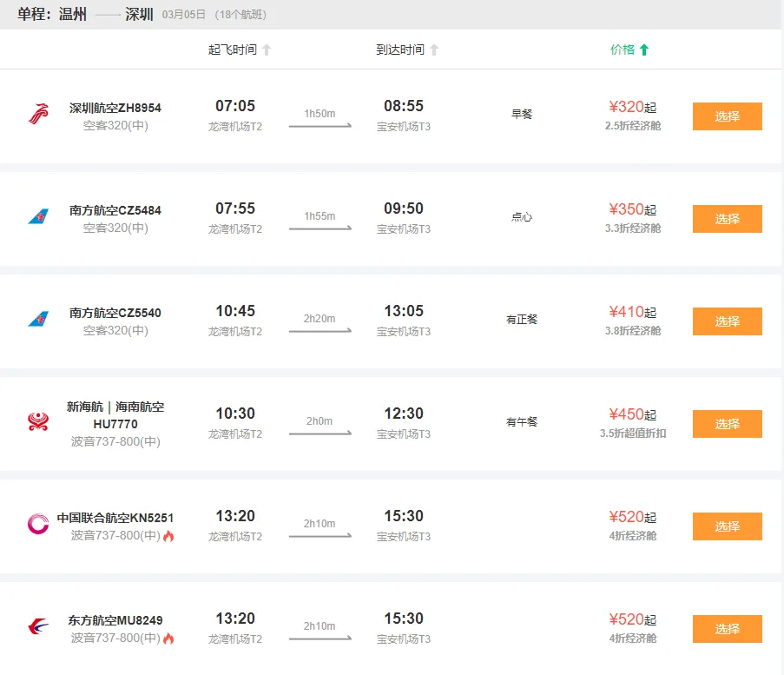Click the 3.8折经济舱 cabin label
Image resolution: width=784 pixels, height=675 pixels.
pos(633,331)
